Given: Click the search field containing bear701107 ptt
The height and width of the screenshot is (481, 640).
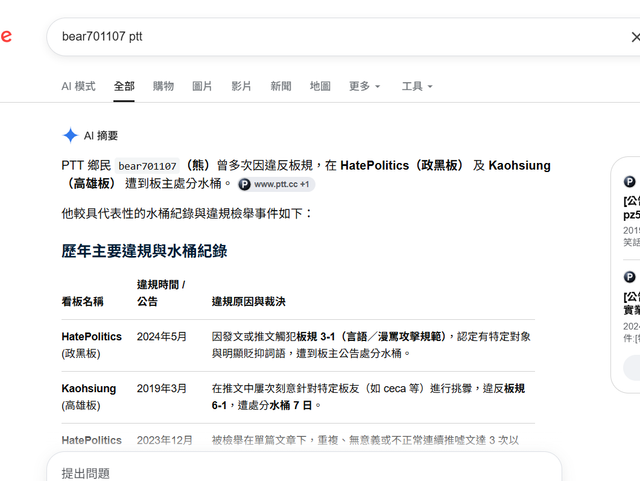Looking at the screenshot, I should tap(343, 37).
